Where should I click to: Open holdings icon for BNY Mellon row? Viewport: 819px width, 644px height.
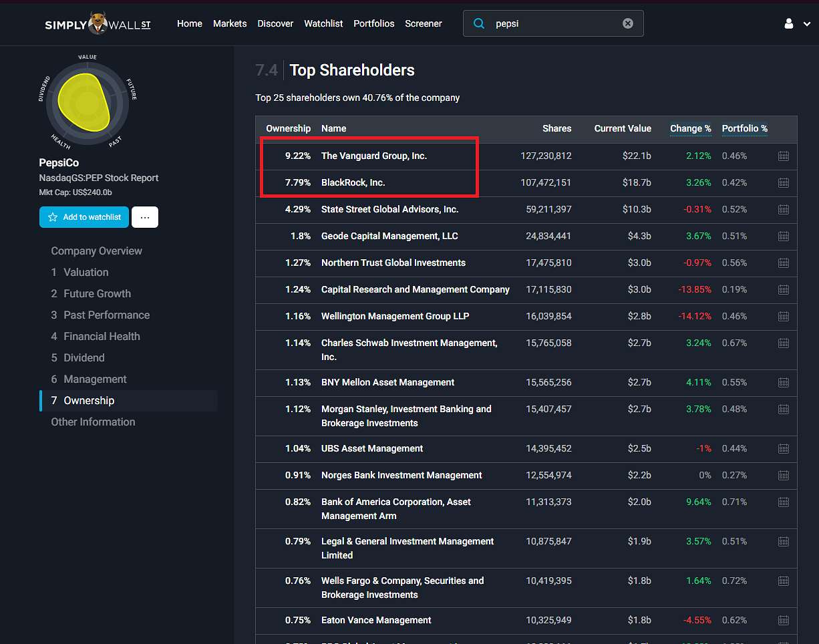pos(784,382)
